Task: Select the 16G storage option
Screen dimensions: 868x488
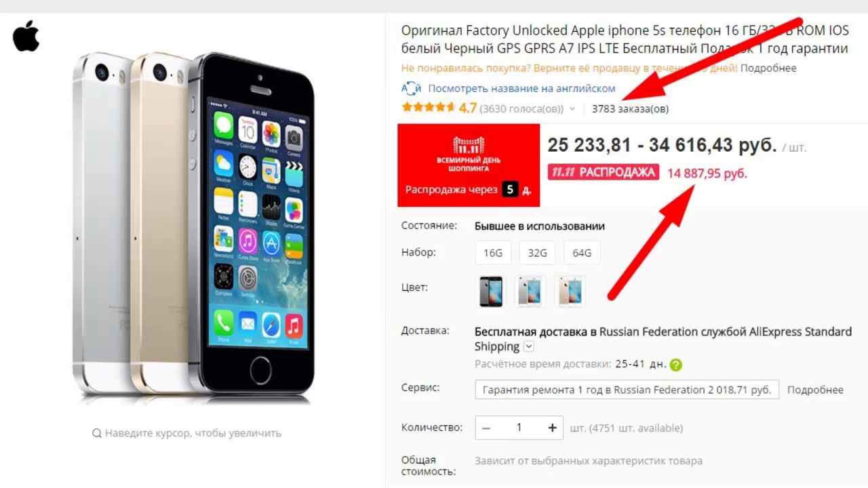Action: tap(493, 253)
